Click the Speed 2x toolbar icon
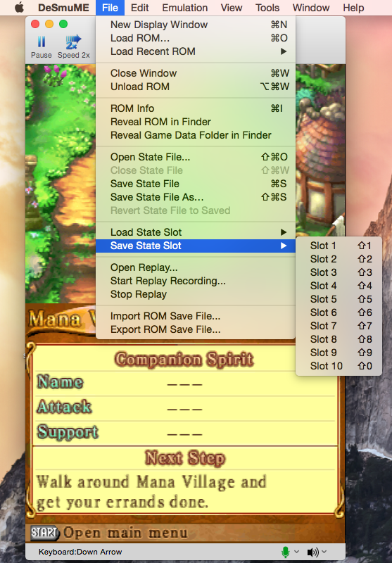This screenshot has width=392, height=563. (73, 42)
